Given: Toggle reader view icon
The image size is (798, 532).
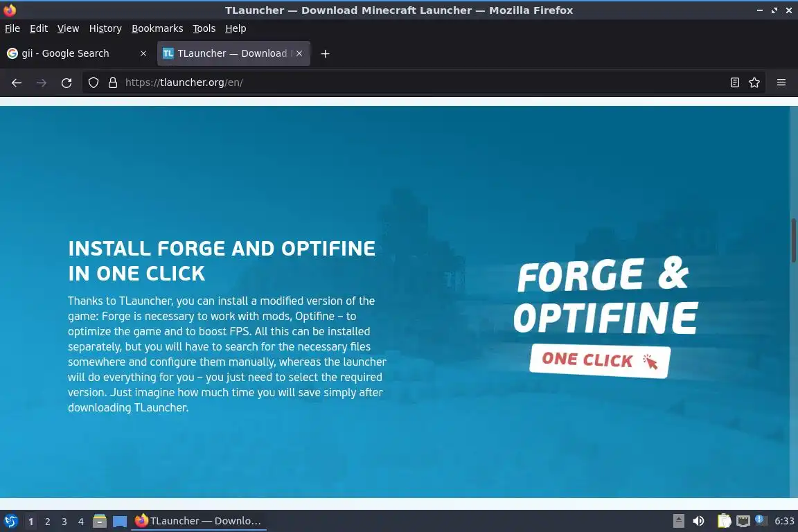Looking at the screenshot, I should click(734, 82).
